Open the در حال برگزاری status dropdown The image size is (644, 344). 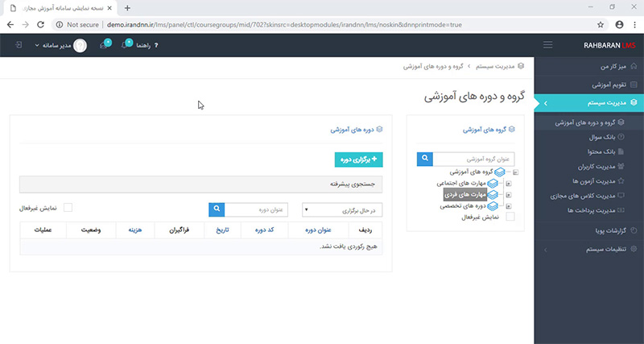342,209
